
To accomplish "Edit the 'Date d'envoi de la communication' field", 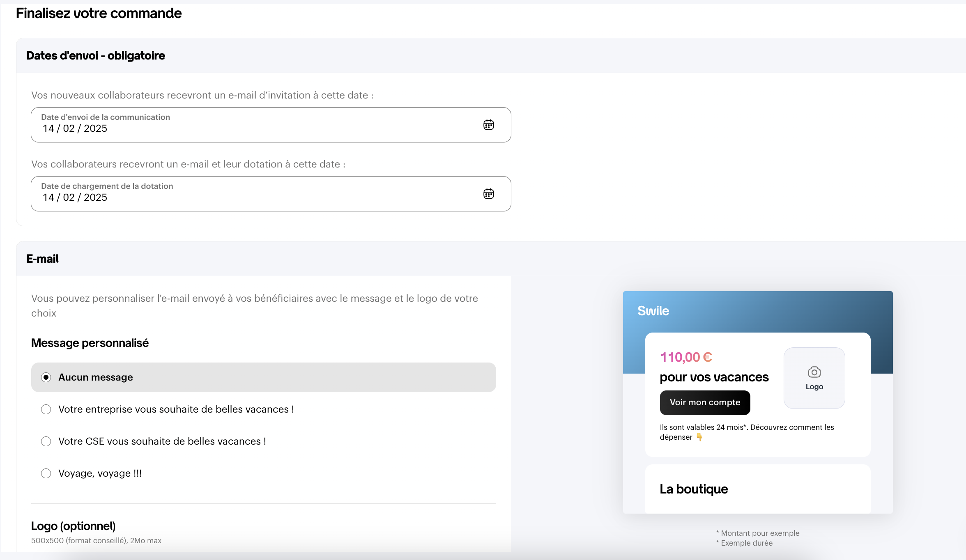I will (271, 125).
